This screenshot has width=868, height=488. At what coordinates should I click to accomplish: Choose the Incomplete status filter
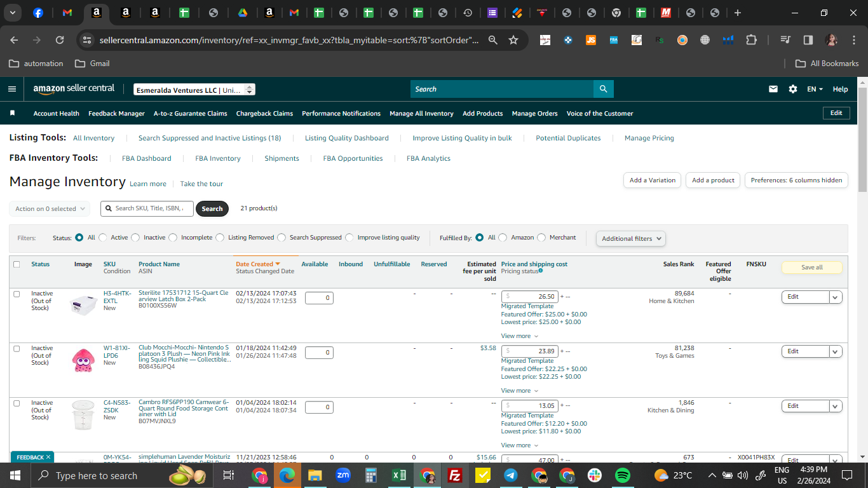[x=173, y=238]
